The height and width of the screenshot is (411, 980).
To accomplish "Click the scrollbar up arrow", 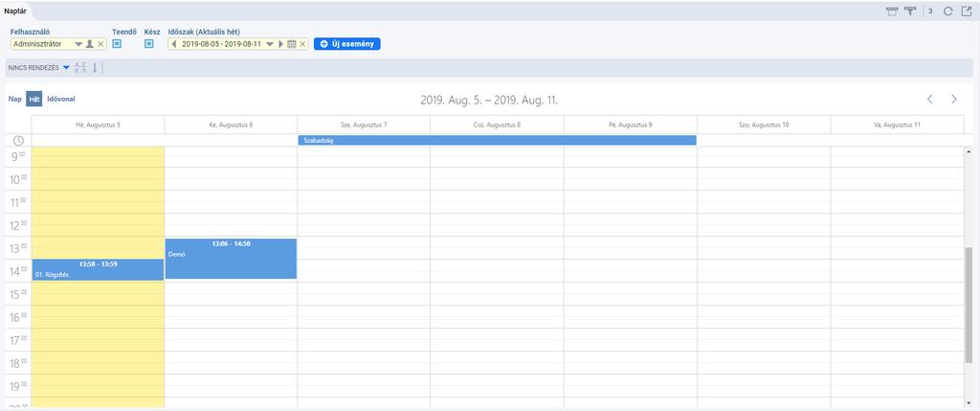I will [969, 152].
